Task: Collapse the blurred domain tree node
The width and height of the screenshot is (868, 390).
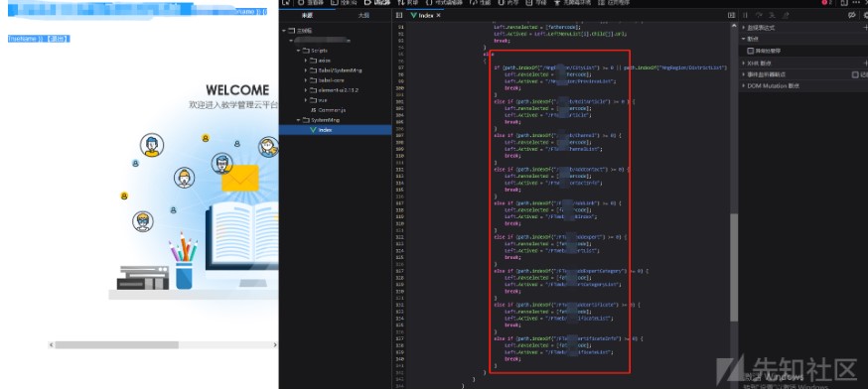Action: point(291,41)
